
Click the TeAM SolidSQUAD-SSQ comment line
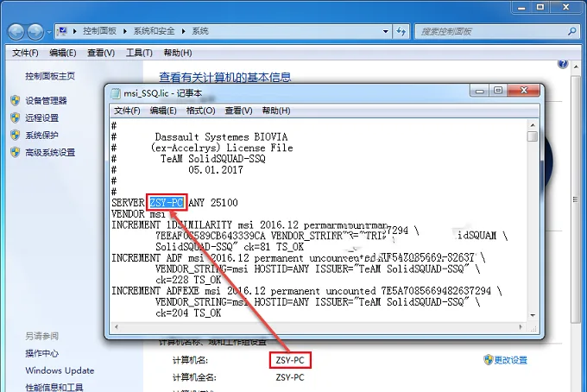click(213, 159)
